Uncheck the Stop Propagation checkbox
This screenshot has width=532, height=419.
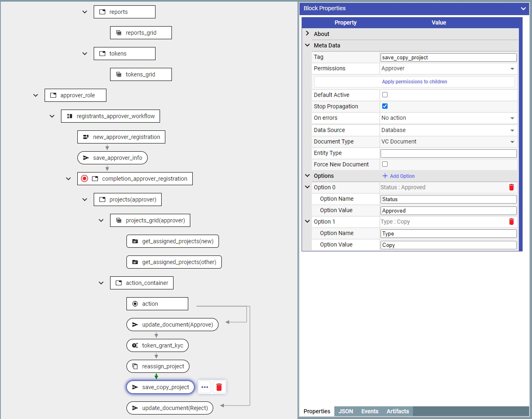pos(385,106)
